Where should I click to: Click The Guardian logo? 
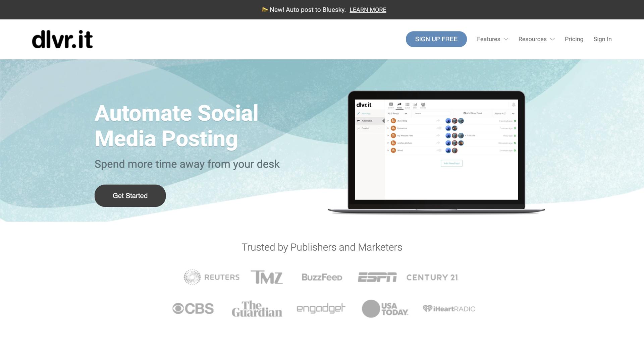[257, 309]
